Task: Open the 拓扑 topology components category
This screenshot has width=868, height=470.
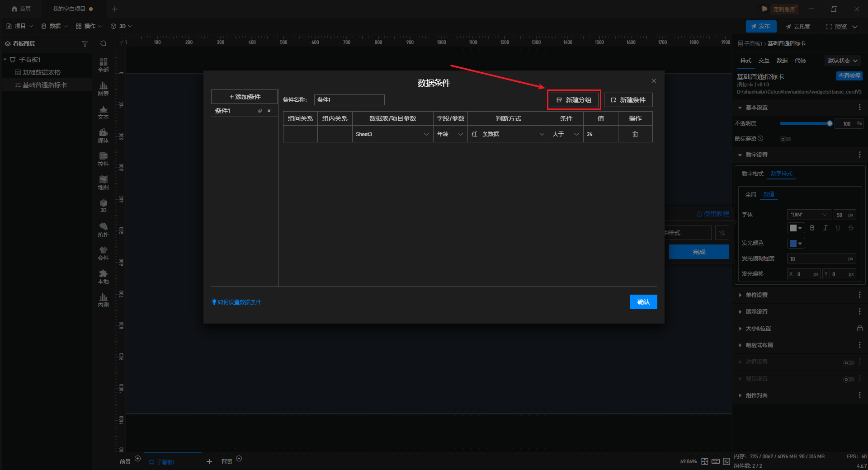Action: tap(103, 229)
